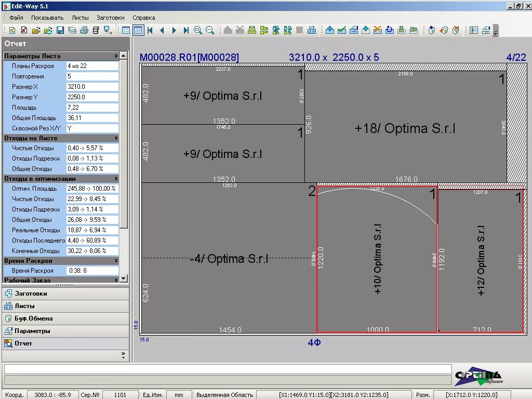This screenshot has width=532, height=399.
Task: Click the sidebar chevron below Отчет
Action: (x=123, y=355)
